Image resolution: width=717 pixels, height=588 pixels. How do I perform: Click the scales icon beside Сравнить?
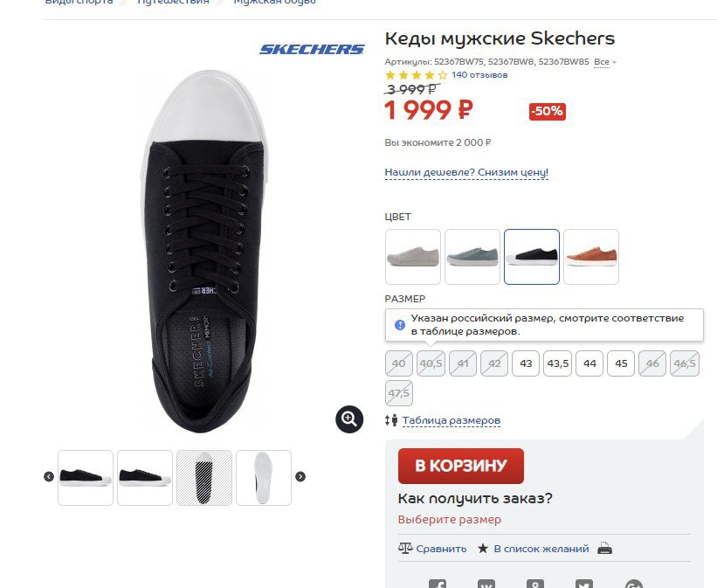coord(405,548)
